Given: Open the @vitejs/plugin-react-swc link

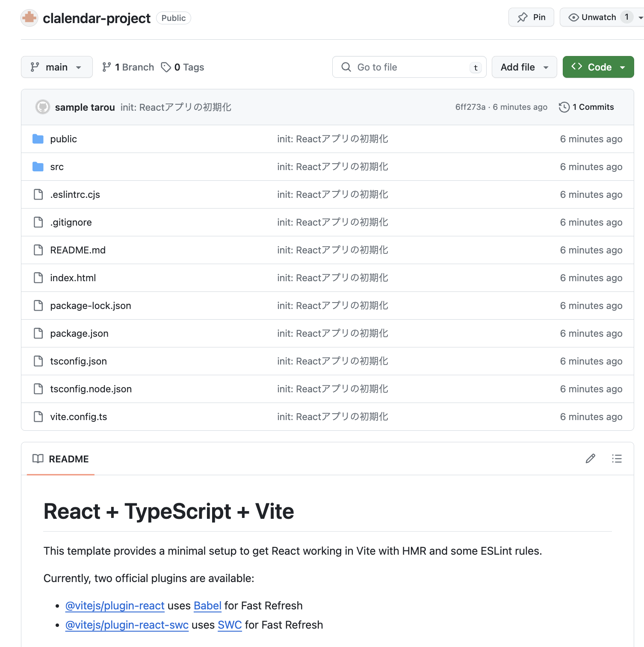Looking at the screenshot, I should tap(127, 625).
